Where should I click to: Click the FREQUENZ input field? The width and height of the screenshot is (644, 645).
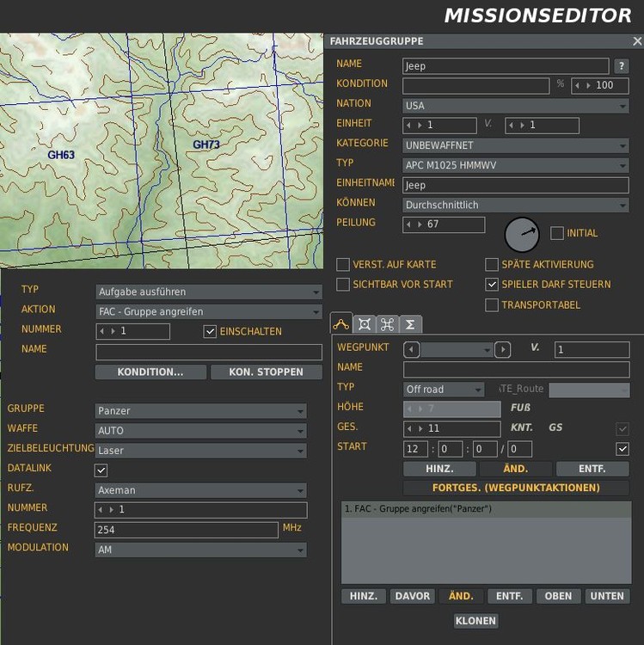click(x=186, y=530)
